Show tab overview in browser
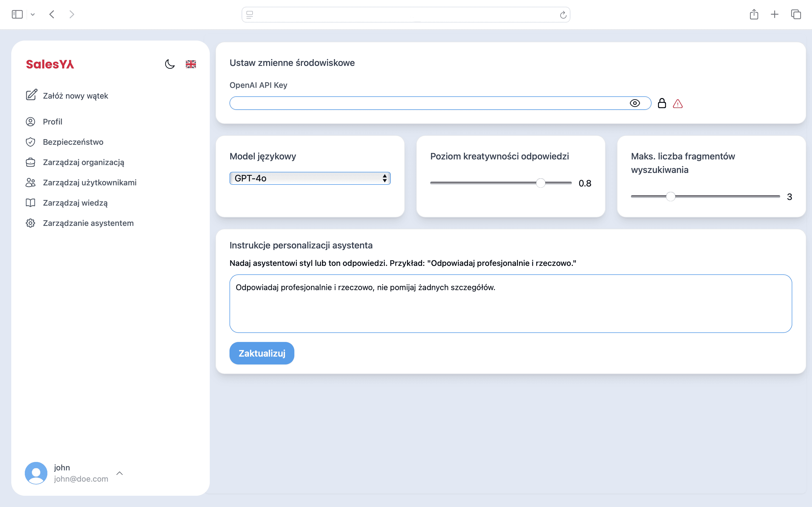The height and width of the screenshot is (507, 812). (x=796, y=14)
